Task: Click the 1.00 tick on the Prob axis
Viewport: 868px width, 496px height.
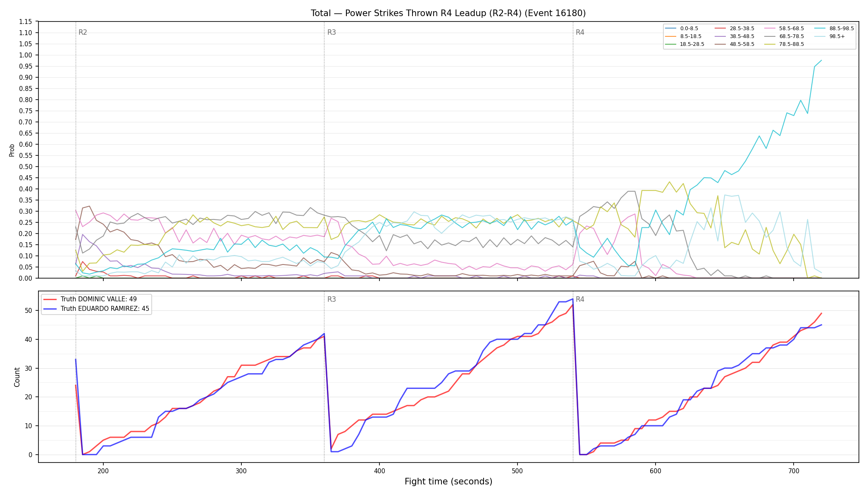Action: pos(25,55)
